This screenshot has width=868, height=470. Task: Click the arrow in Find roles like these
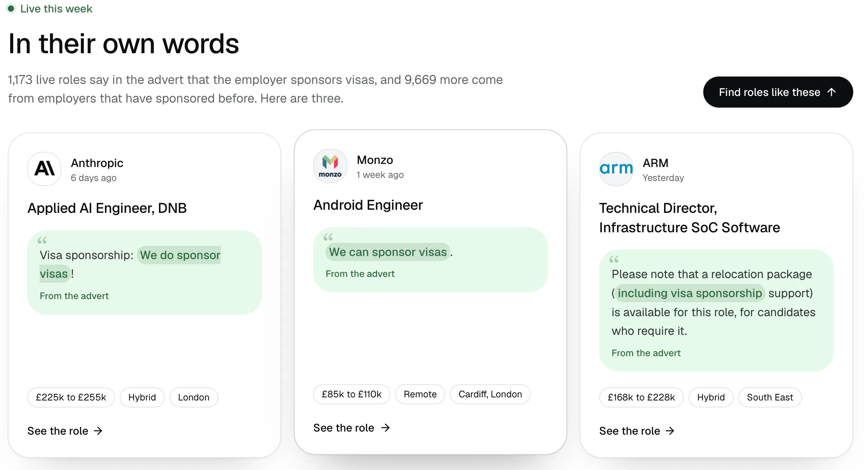[x=831, y=92]
